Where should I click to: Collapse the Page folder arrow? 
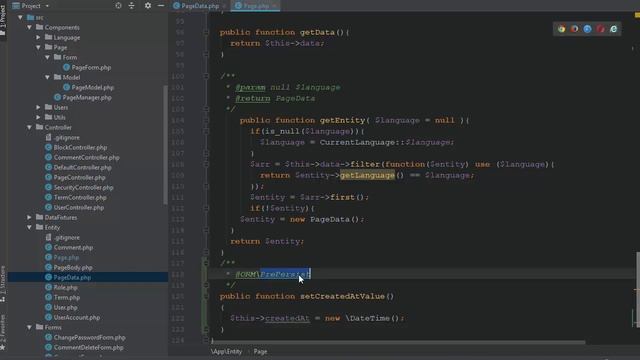coord(38,47)
